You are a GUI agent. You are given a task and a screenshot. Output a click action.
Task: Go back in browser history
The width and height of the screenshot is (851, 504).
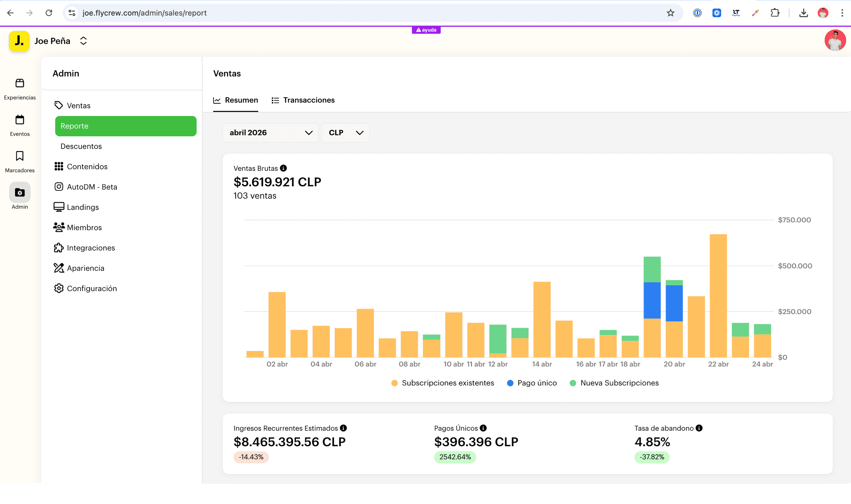pos(10,13)
